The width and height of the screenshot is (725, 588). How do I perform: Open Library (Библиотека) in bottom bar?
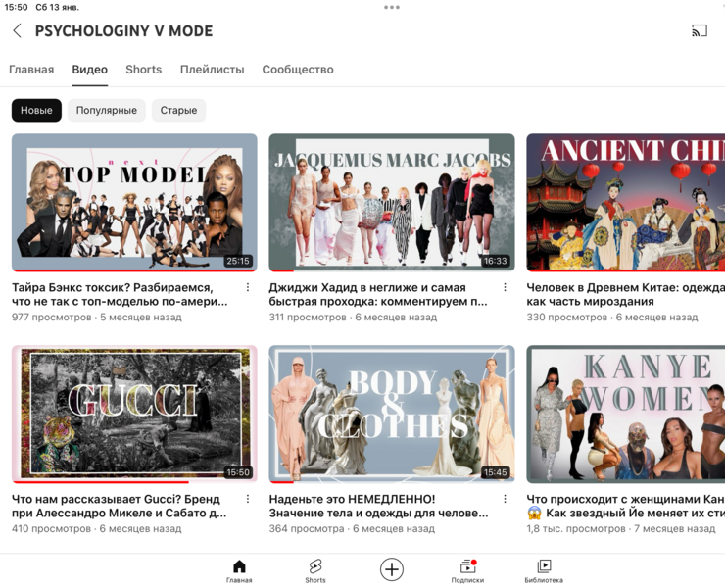coord(544,570)
